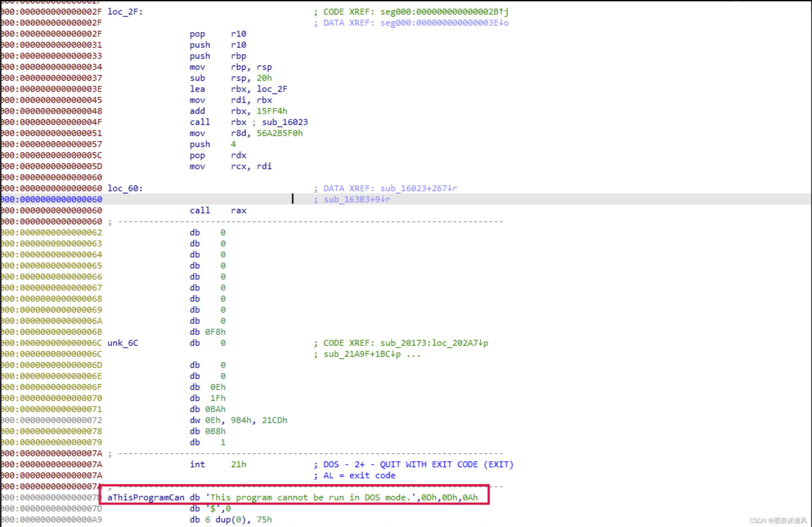The height and width of the screenshot is (527, 812).
Task: Click sub_163B3+9 xref on highlighted line
Action: point(354,199)
